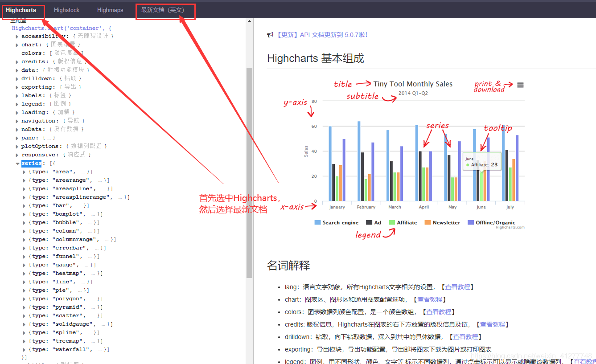
Task: Expand the type "bubble" series entry
Action: click(24, 223)
